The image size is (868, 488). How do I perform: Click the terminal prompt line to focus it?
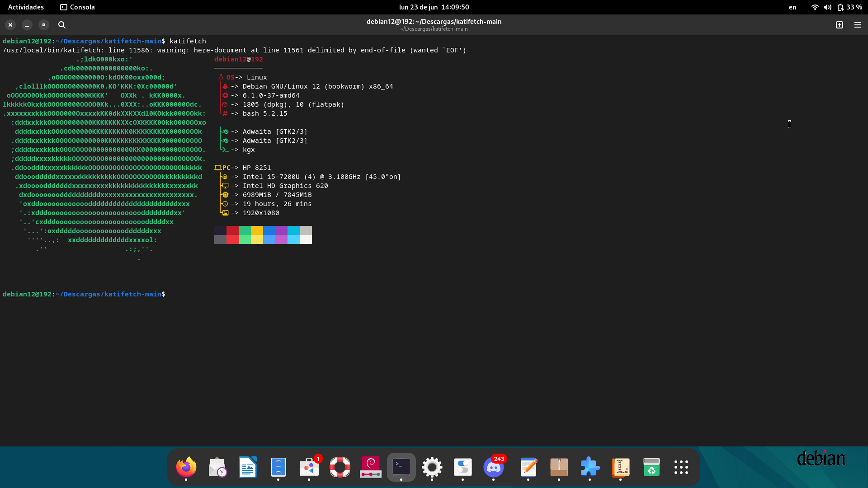(x=181, y=294)
